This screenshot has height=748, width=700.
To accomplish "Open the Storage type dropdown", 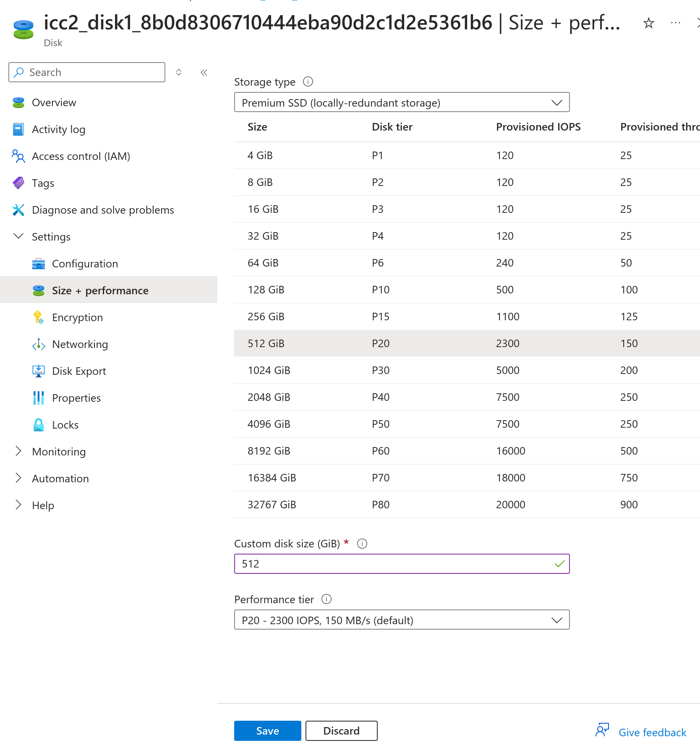I will (402, 102).
